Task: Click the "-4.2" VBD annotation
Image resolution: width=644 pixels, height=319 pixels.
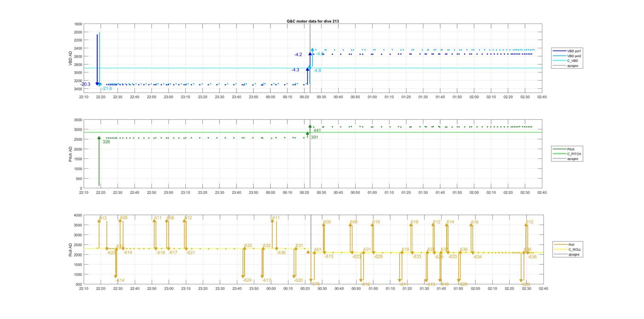Action: coord(298,55)
